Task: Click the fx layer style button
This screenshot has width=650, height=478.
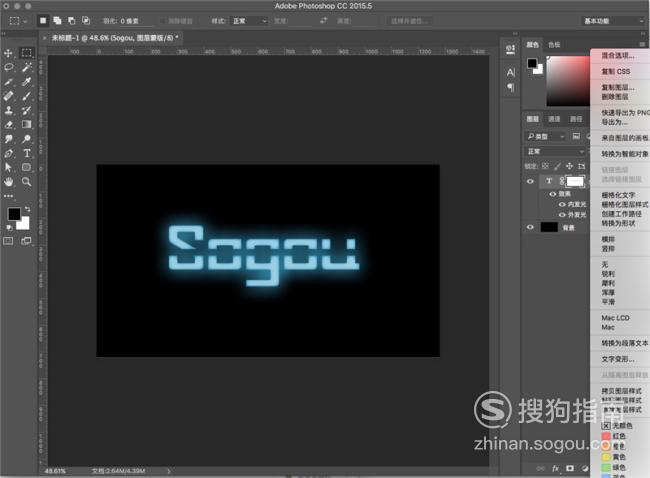Action: tap(555, 468)
